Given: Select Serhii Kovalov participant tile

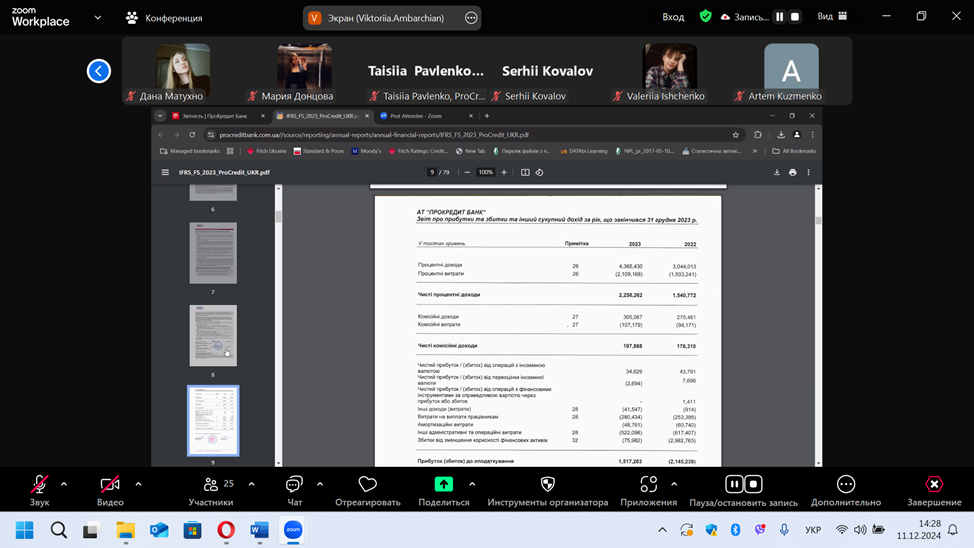Looking at the screenshot, I should [547, 71].
